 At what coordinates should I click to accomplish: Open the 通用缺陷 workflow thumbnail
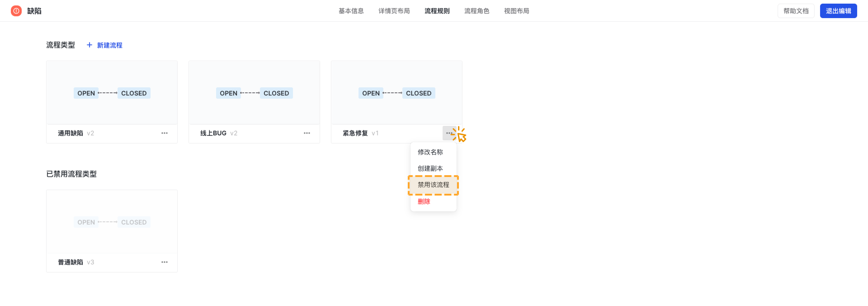(x=112, y=93)
